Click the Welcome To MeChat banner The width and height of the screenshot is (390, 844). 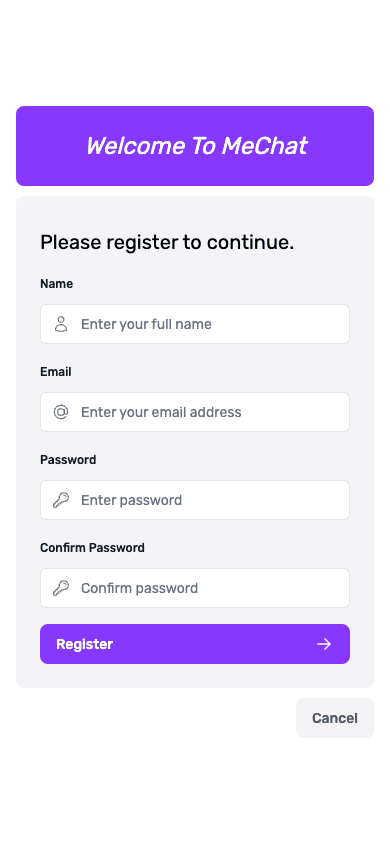195,146
